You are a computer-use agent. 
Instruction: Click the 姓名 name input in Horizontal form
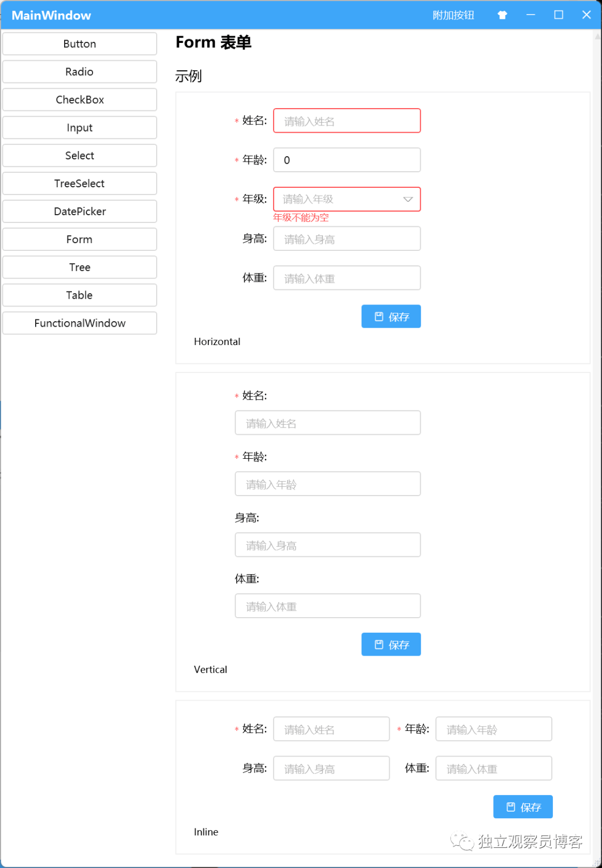point(347,120)
